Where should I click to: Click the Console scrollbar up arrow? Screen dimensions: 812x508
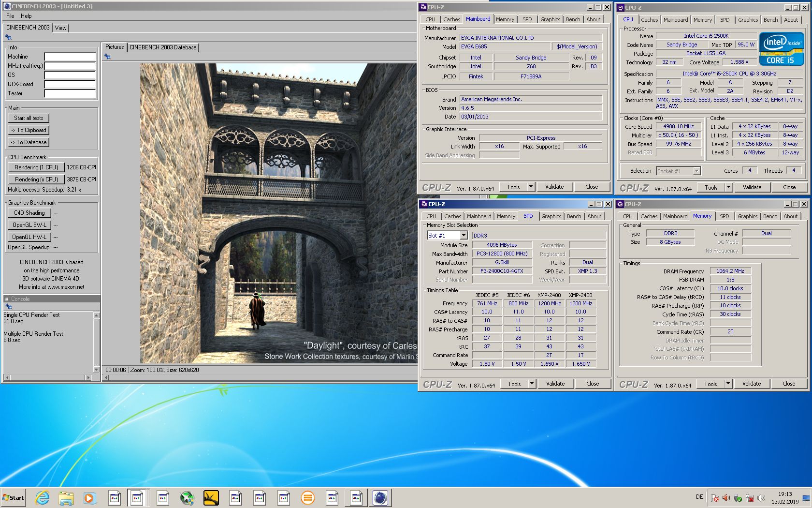96,315
